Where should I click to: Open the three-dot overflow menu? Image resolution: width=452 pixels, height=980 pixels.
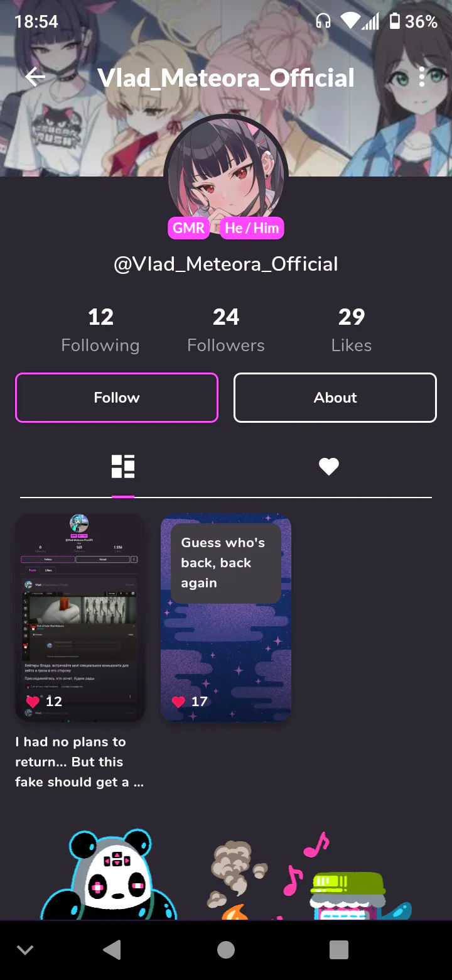(421, 77)
